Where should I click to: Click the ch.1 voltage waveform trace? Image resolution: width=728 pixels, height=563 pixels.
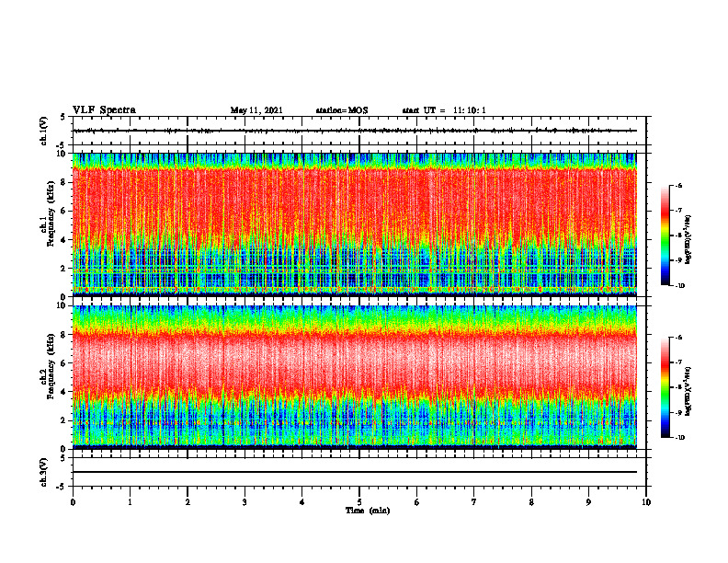click(x=355, y=131)
